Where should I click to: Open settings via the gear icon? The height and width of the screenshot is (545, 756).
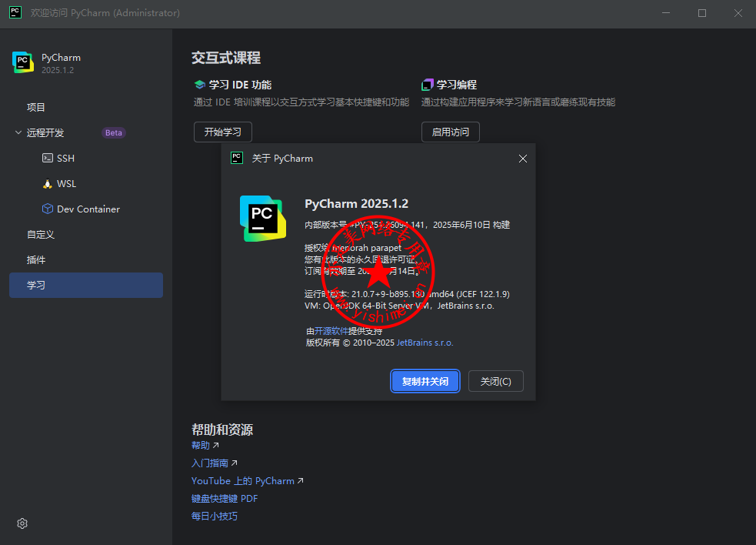coord(22,523)
